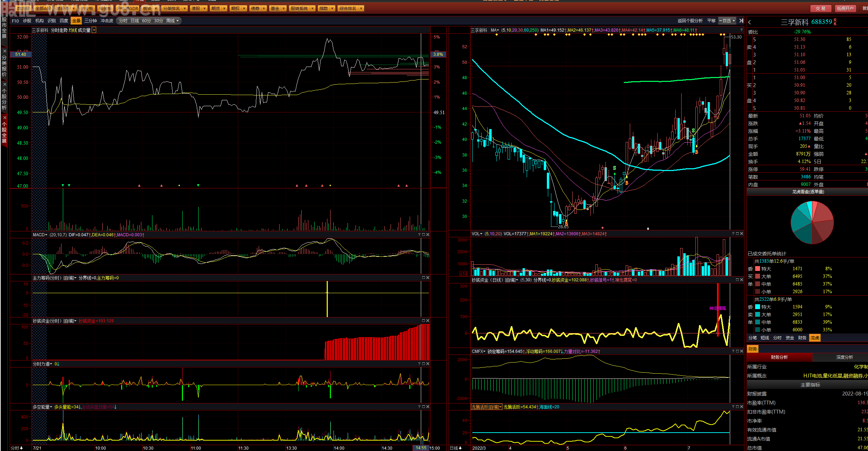868x451 pixels.
Task: Open the 资金 tab
Action: click(790, 338)
